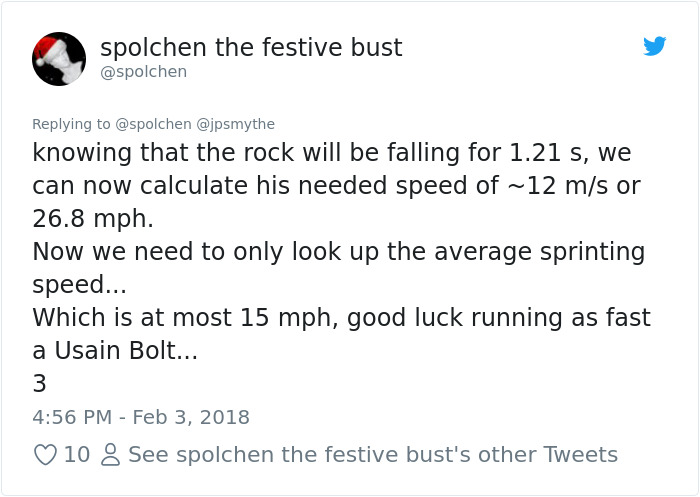See spolchen the festive bust's other Tweets

(x=372, y=455)
